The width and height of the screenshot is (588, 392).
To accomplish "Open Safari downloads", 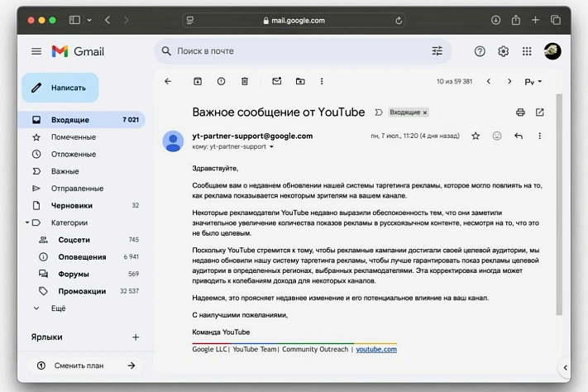I will [x=495, y=20].
